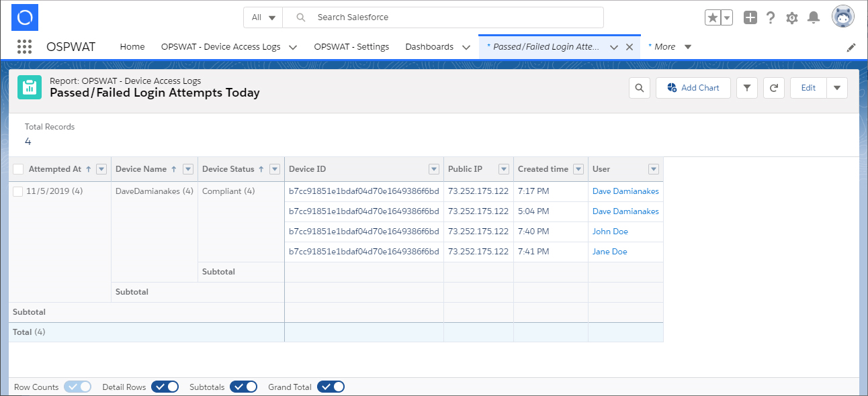Open Dave Damianakes link at 7:17 PM
868x396 pixels.
pyautogui.click(x=625, y=191)
